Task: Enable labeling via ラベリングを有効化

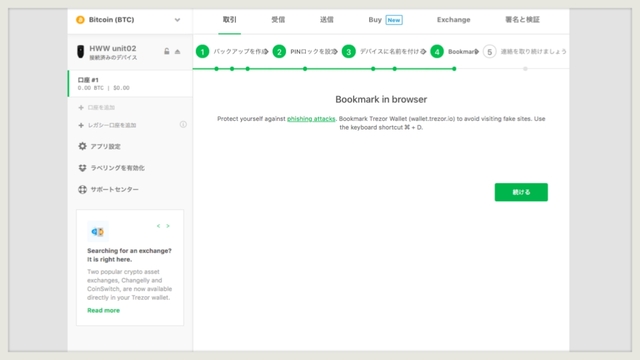Action: pos(118,168)
